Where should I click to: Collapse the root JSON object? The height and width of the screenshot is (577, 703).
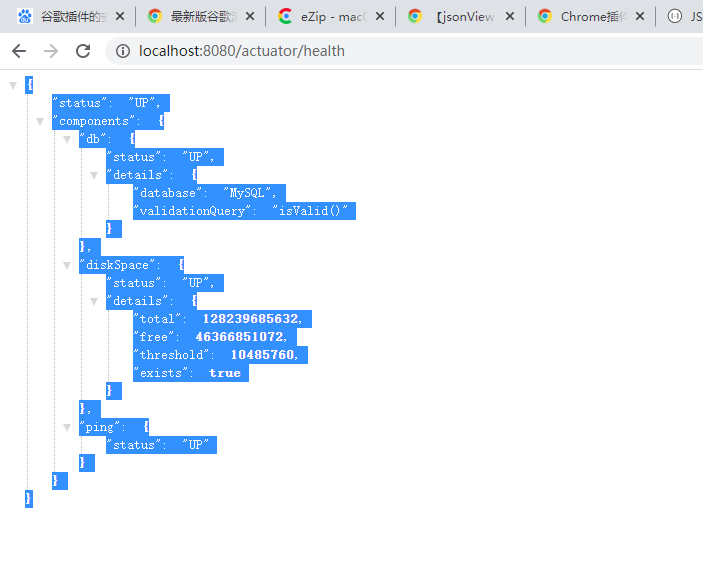(x=13, y=85)
